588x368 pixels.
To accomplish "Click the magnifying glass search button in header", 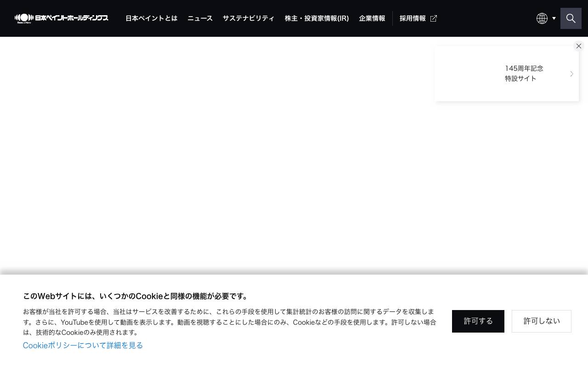I will coord(571,18).
